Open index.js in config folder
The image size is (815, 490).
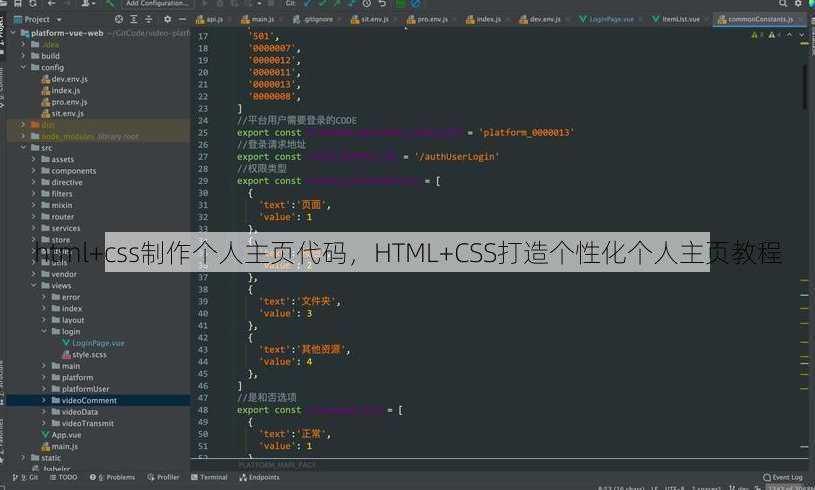tap(61, 90)
